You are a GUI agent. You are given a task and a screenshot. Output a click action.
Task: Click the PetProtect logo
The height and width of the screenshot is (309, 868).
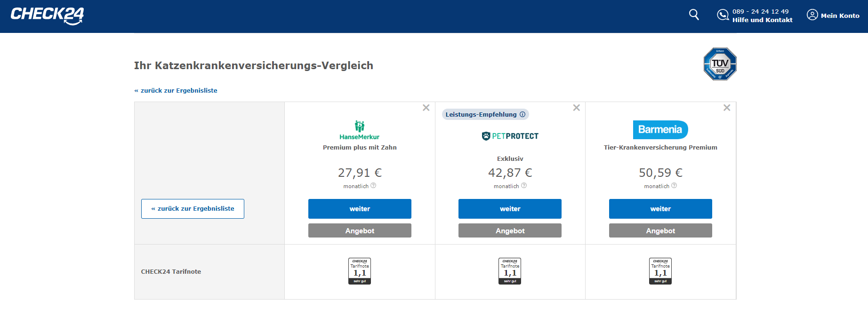510,136
